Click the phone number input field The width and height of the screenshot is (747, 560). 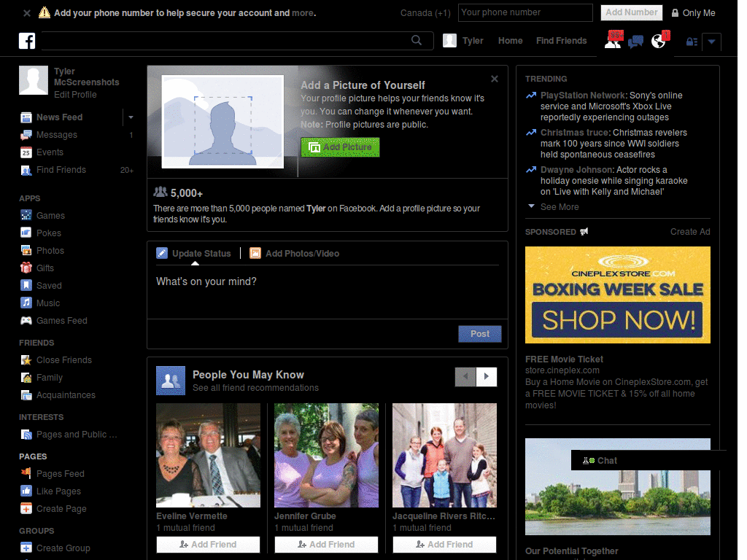click(525, 12)
